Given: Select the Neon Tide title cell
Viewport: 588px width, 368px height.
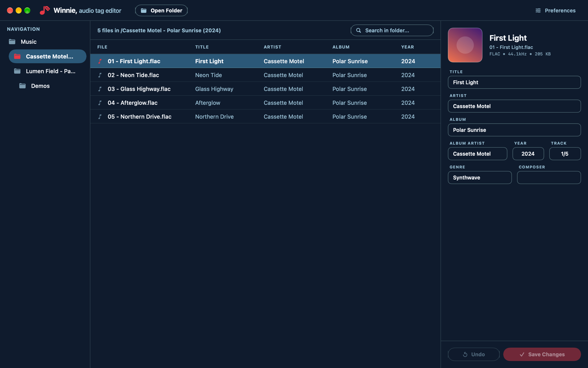Looking at the screenshot, I should click(208, 75).
